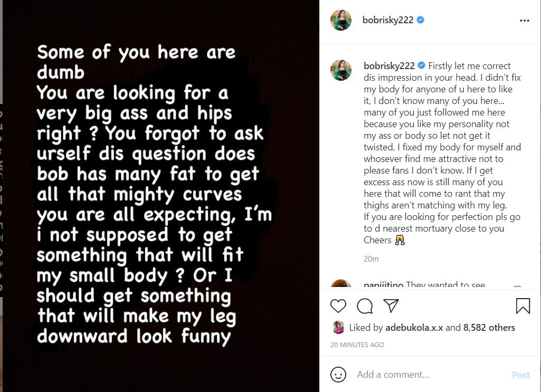Open the emoji picker smiley icon
The image size is (541, 392).
pyautogui.click(x=338, y=375)
